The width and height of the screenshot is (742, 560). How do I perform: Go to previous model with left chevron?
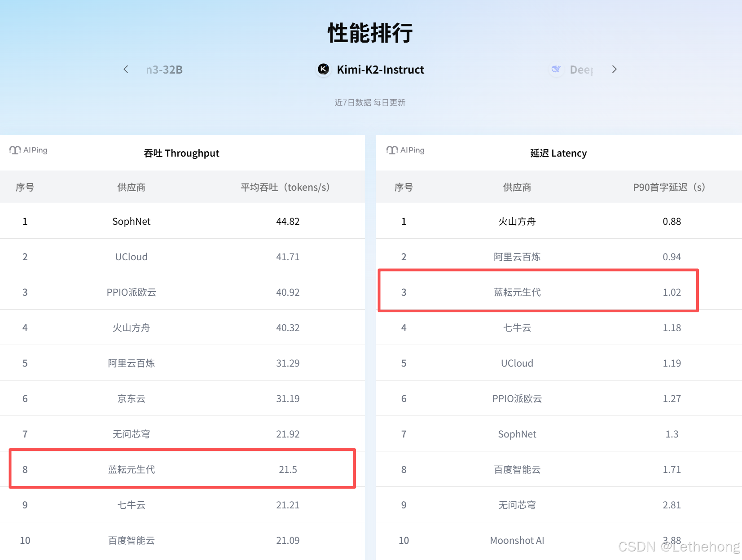pos(126,69)
